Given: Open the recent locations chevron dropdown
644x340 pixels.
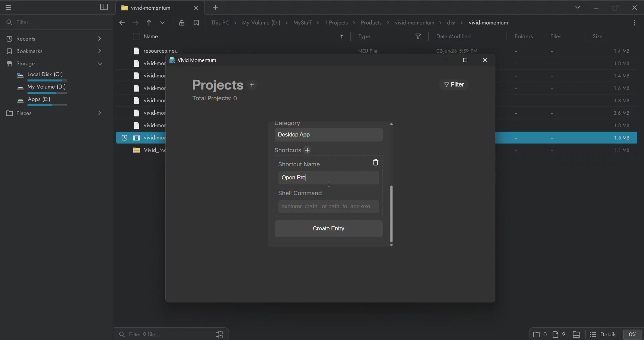Looking at the screenshot, I should coord(163,23).
